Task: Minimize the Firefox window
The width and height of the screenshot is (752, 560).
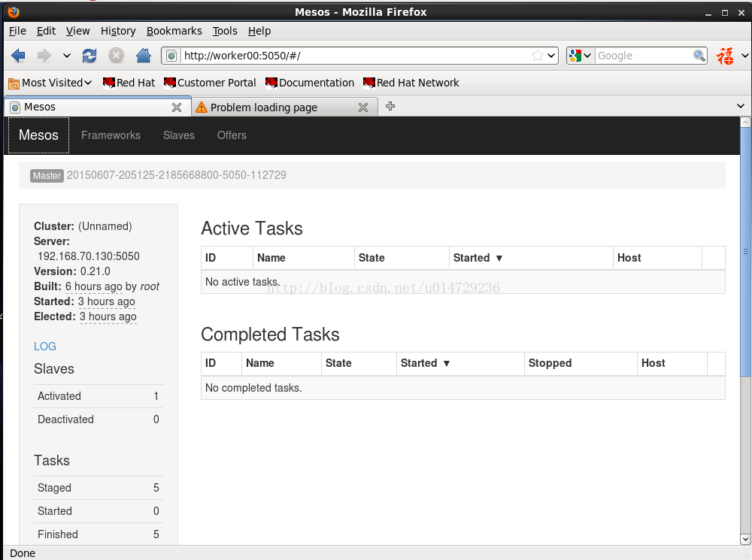Action: [x=708, y=14]
